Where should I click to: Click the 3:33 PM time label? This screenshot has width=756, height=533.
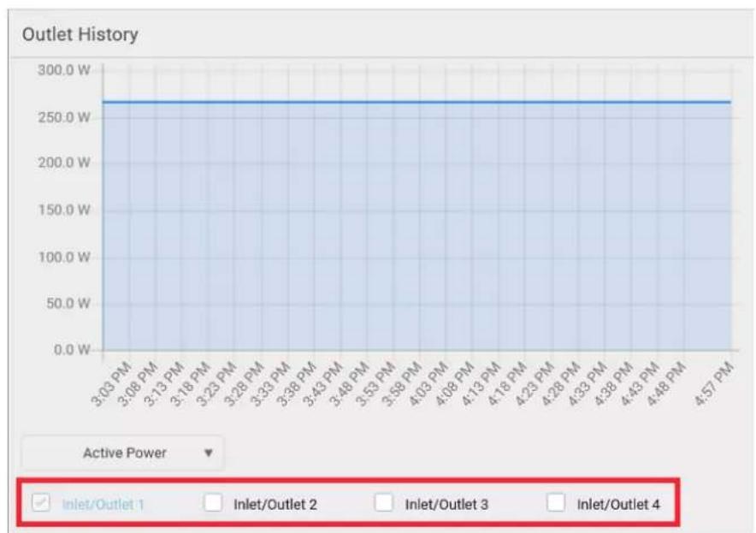tap(270, 384)
